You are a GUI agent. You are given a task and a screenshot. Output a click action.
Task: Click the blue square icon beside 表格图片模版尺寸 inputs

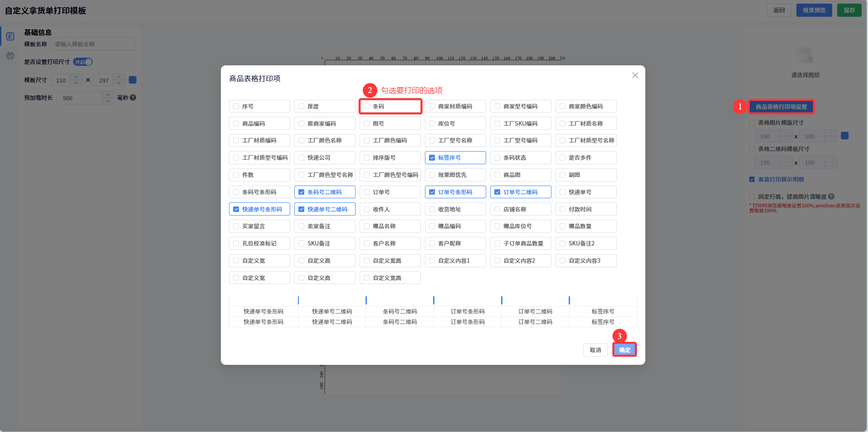[844, 136]
